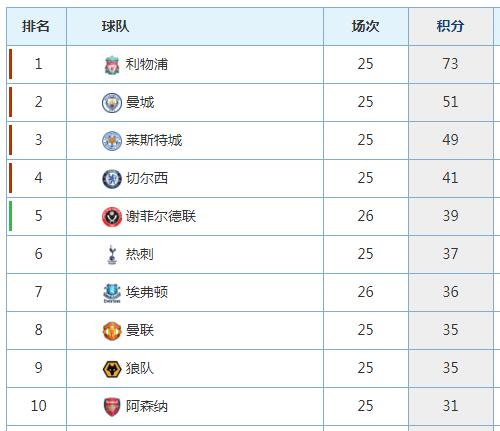Click the 排名 column header
This screenshot has height=431, width=500.
pyautogui.click(x=36, y=26)
